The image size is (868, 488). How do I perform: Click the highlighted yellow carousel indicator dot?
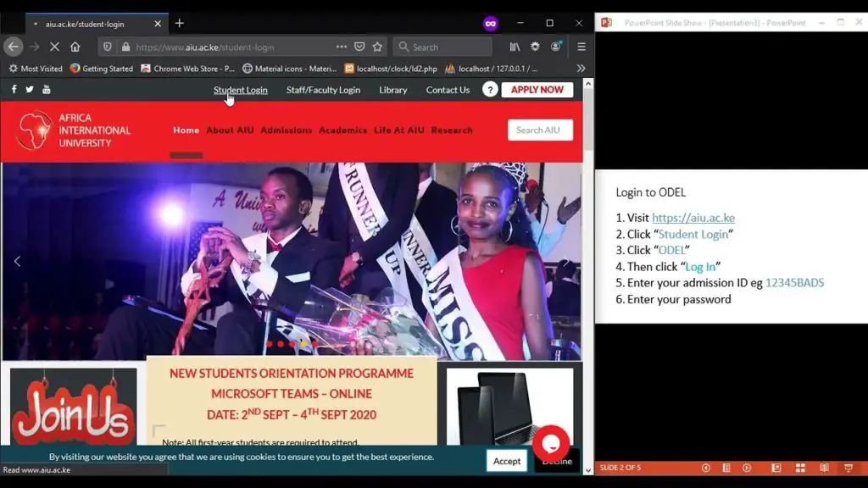point(303,344)
